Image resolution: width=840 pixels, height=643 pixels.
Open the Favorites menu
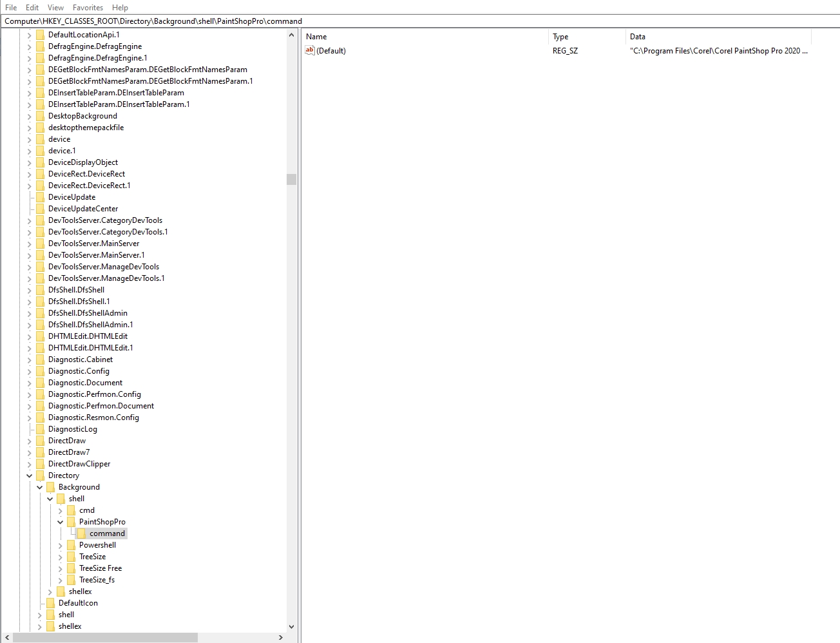(88, 8)
